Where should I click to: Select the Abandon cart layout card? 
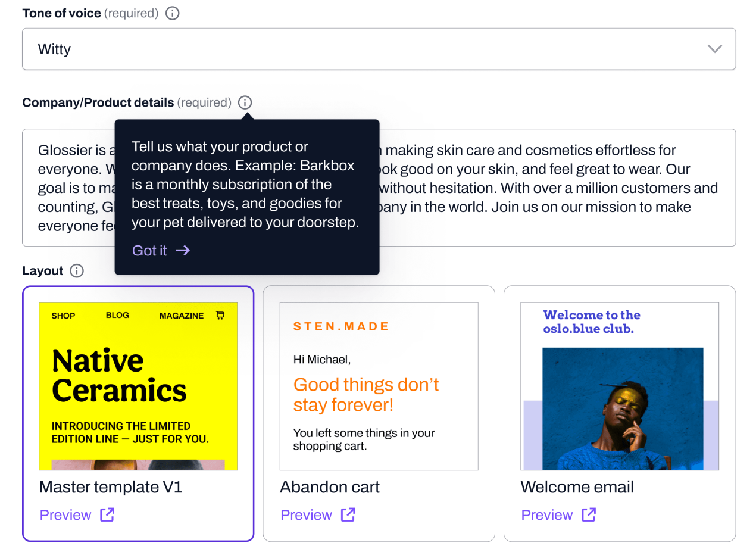coord(379,414)
